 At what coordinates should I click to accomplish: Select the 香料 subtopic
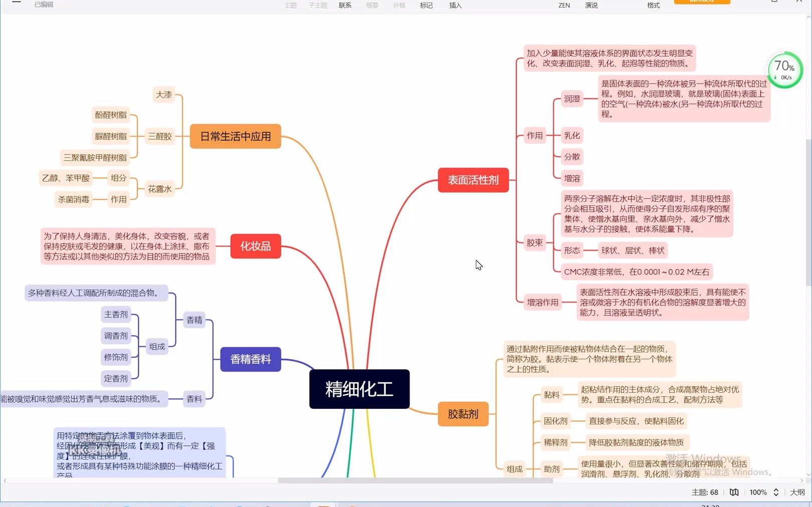pos(194,399)
